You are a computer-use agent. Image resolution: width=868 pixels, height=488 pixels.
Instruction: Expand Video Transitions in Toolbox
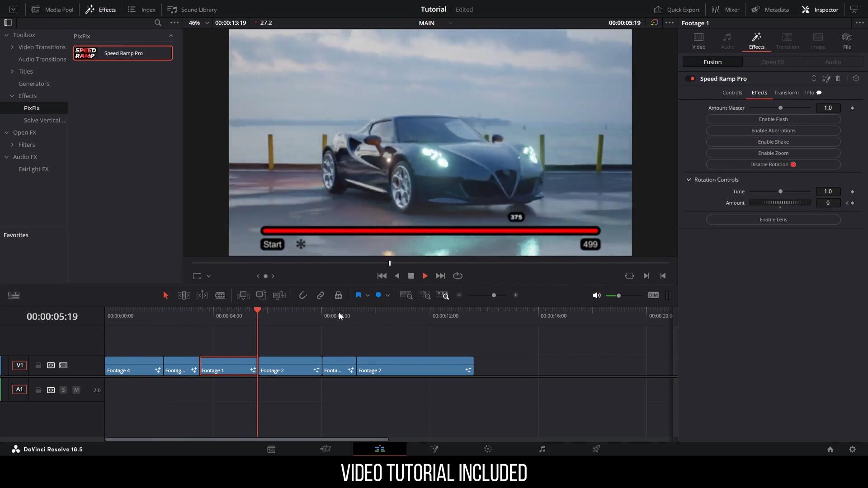click(12, 47)
